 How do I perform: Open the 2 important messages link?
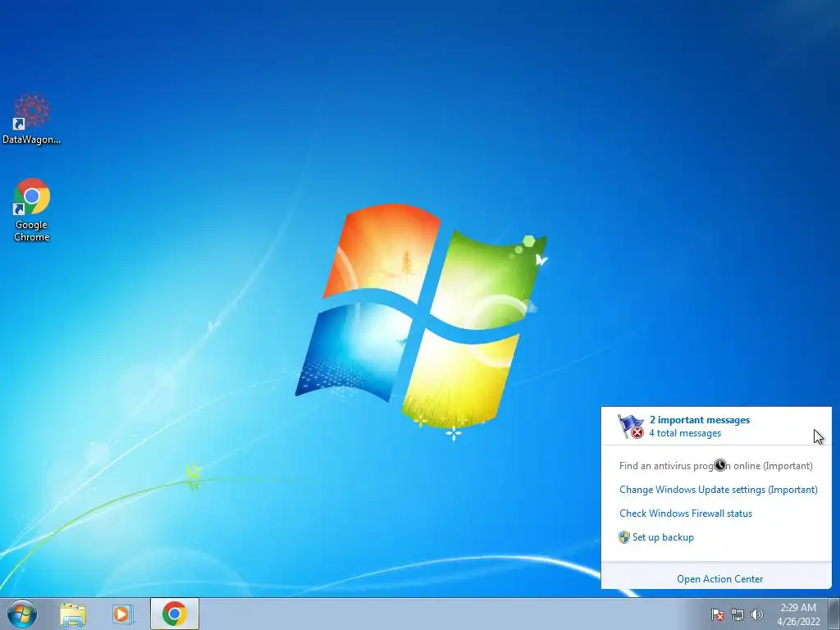click(700, 420)
